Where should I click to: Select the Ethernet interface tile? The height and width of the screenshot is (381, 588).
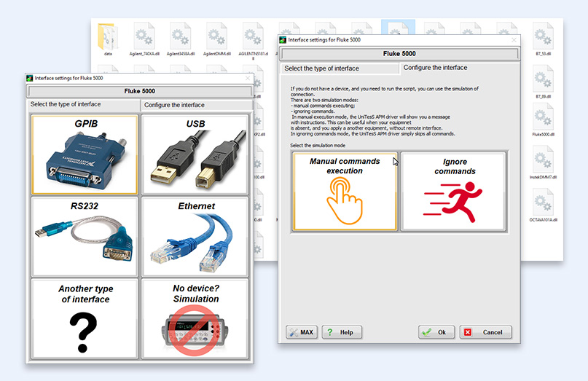195,237
